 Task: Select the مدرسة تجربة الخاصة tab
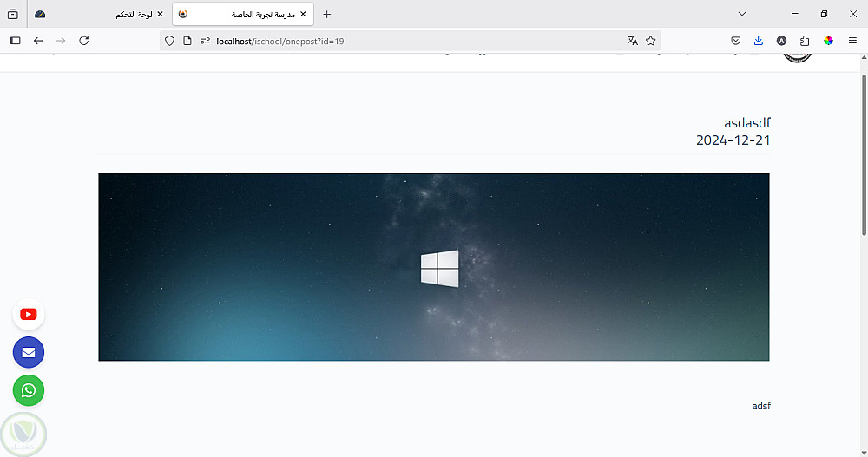[243, 15]
